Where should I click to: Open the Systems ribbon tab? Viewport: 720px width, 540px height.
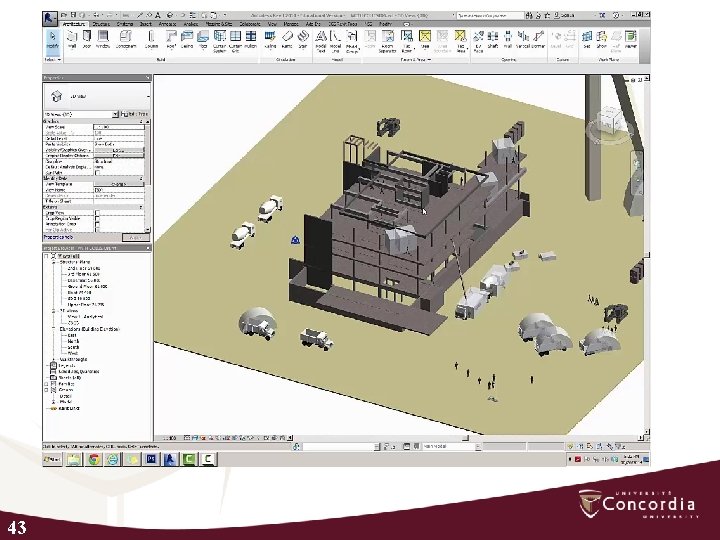tap(124, 24)
